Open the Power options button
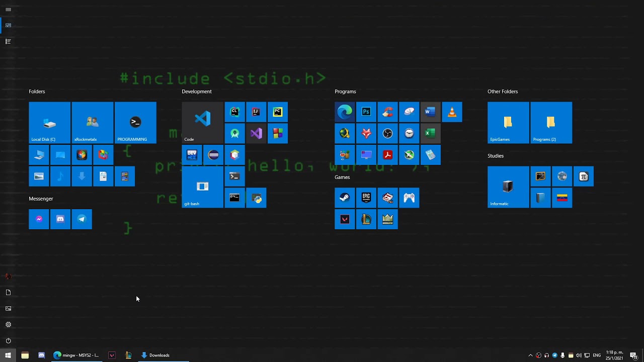 point(8,341)
